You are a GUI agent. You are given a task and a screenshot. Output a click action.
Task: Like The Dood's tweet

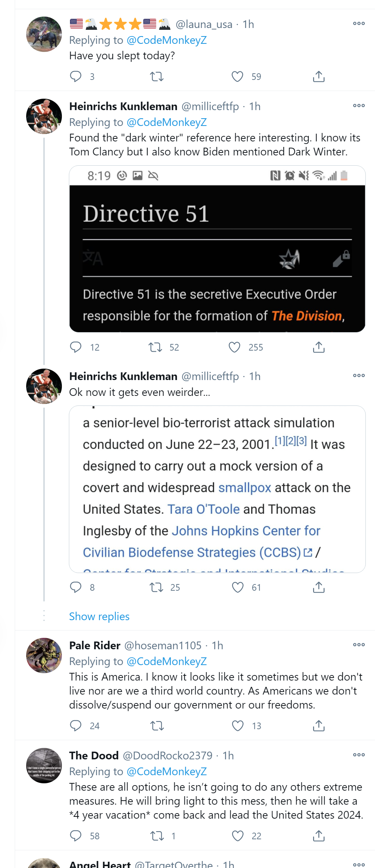[238, 836]
